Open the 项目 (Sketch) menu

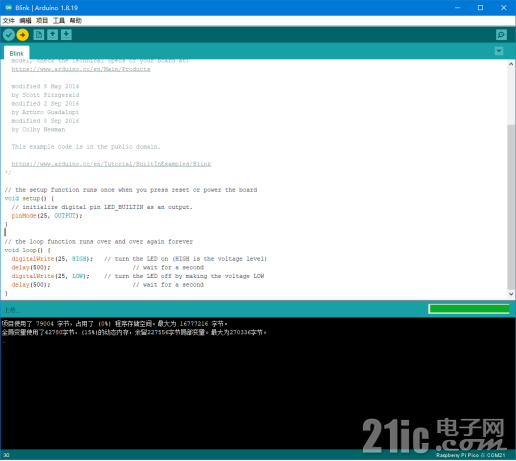tap(42, 21)
